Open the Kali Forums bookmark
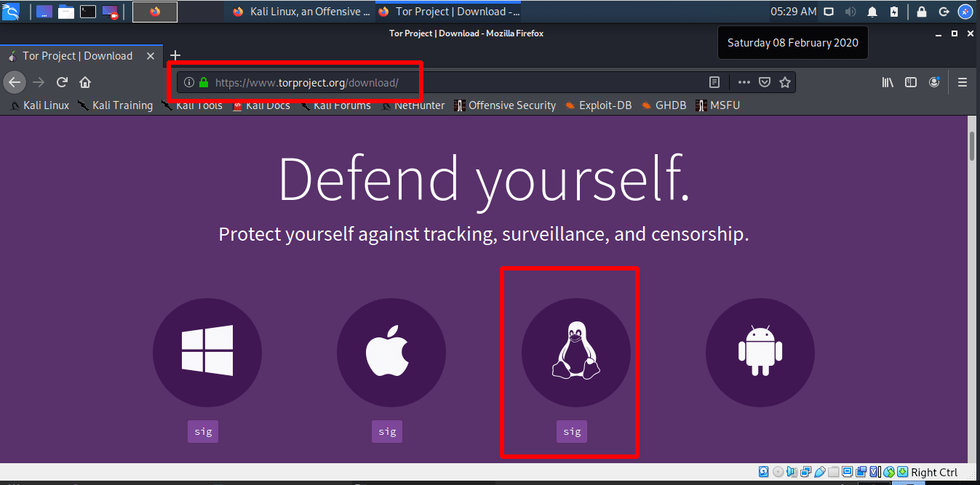This screenshot has height=485, width=980. (x=336, y=105)
